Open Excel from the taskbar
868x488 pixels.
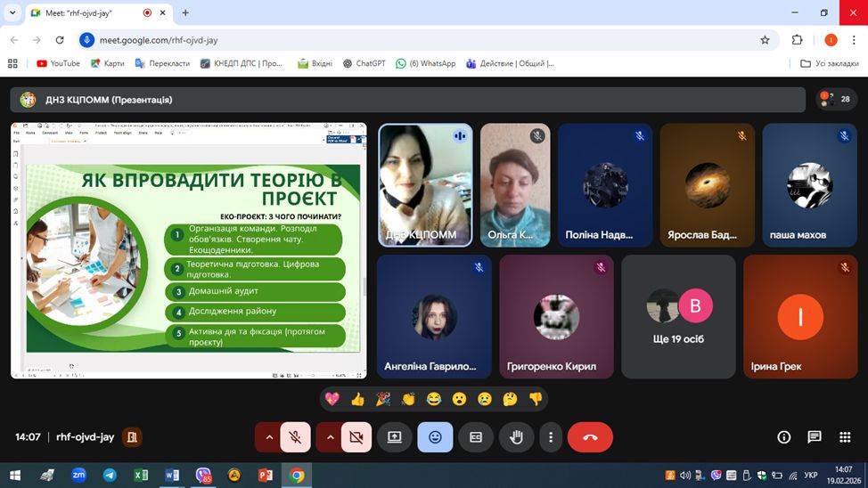click(141, 476)
